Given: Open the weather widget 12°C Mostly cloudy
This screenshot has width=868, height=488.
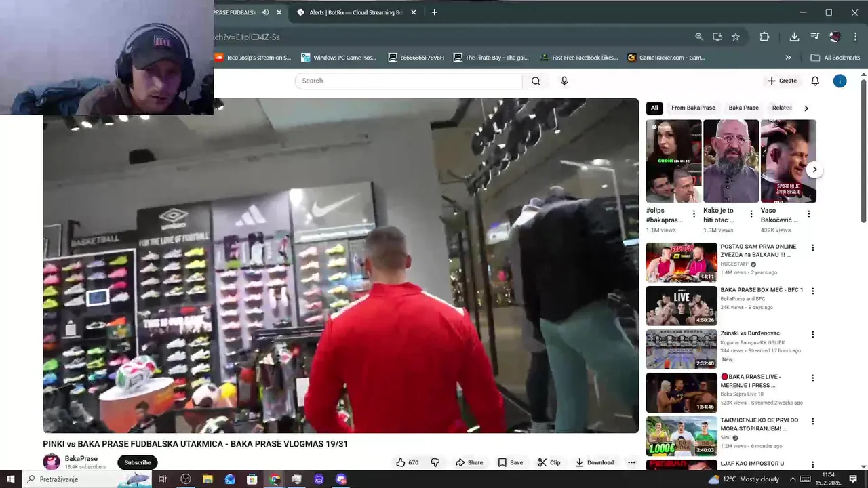Looking at the screenshot, I should [744, 479].
